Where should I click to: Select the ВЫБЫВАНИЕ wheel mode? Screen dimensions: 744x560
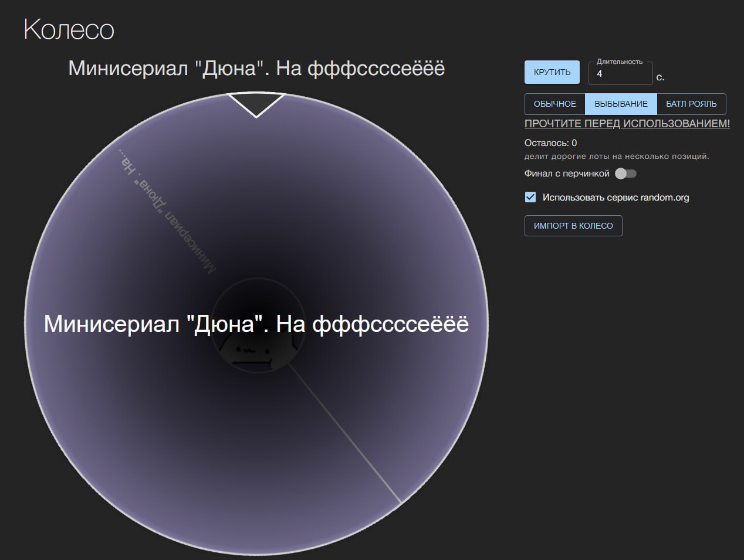pos(621,104)
